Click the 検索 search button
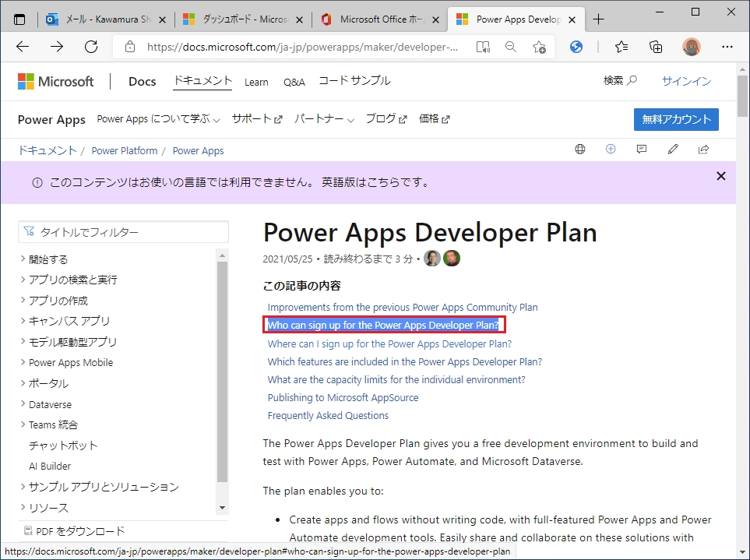The width and height of the screenshot is (750, 560). (620, 81)
